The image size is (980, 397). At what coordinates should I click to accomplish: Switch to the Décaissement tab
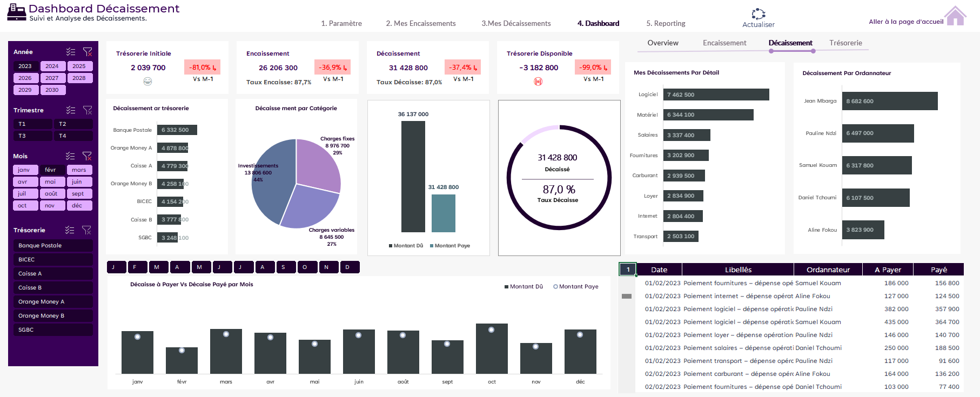click(790, 43)
